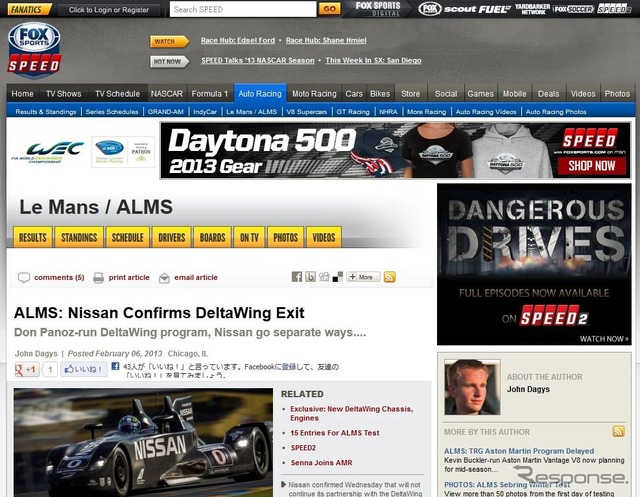Image resolution: width=640 pixels, height=497 pixels.
Task: Open the IndyCar submenu link
Action: [x=205, y=111]
